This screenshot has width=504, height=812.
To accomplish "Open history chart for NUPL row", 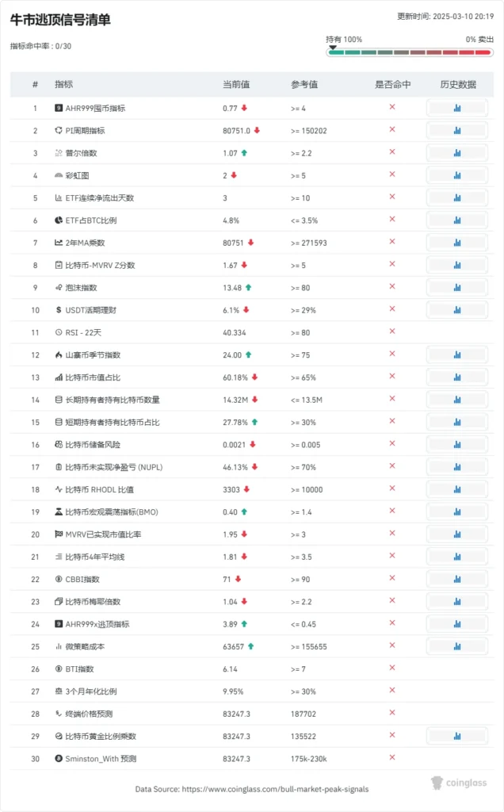I will pos(457,467).
